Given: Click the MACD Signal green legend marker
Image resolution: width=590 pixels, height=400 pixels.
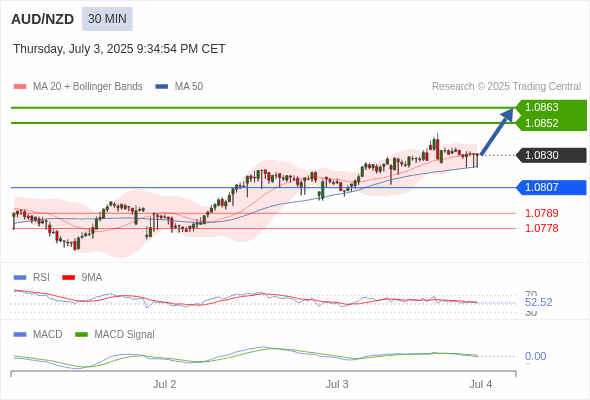Looking at the screenshot, I should click(81, 335).
